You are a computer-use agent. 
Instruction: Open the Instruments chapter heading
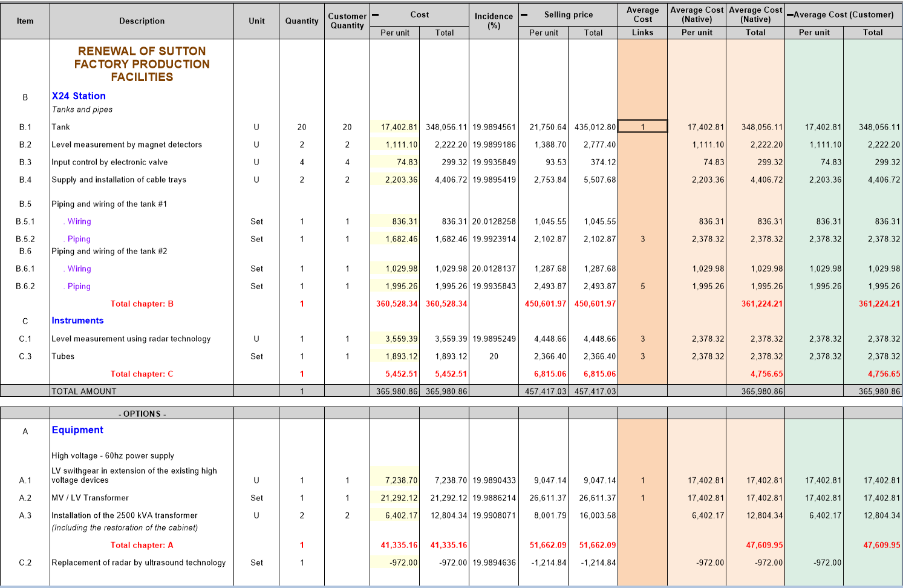point(77,321)
